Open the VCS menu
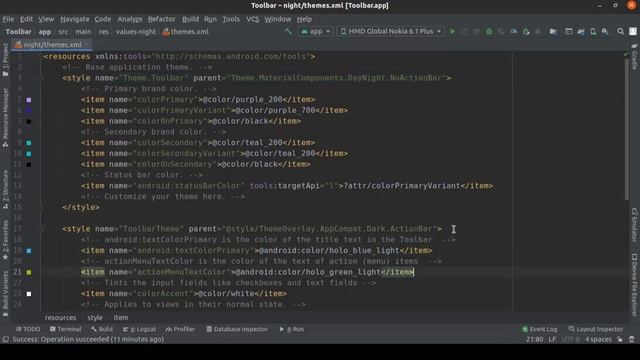640x360 pixels. [253, 19]
